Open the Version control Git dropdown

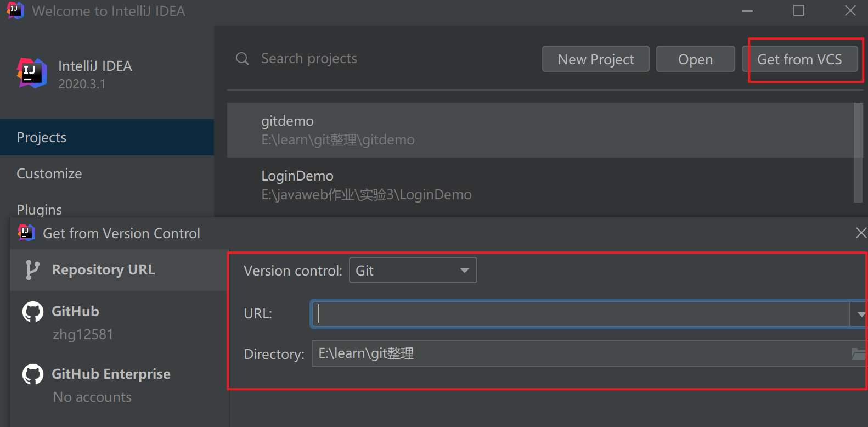(x=413, y=271)
